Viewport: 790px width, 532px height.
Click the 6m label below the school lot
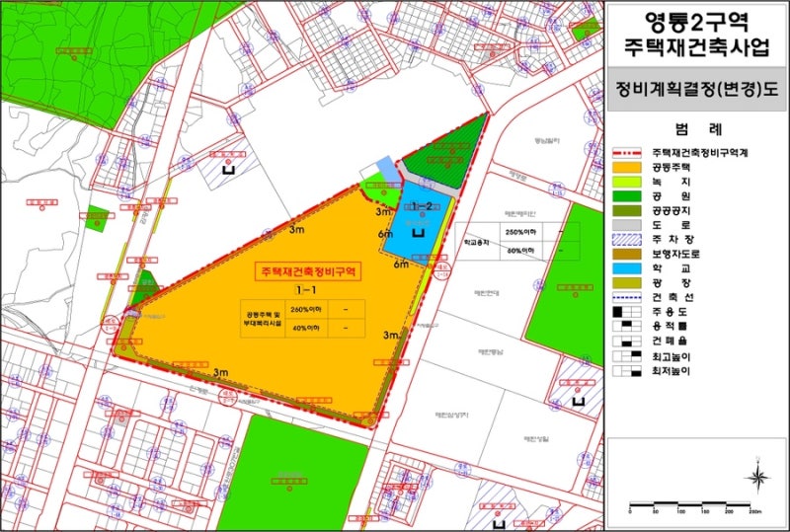(x=401, y=264)
